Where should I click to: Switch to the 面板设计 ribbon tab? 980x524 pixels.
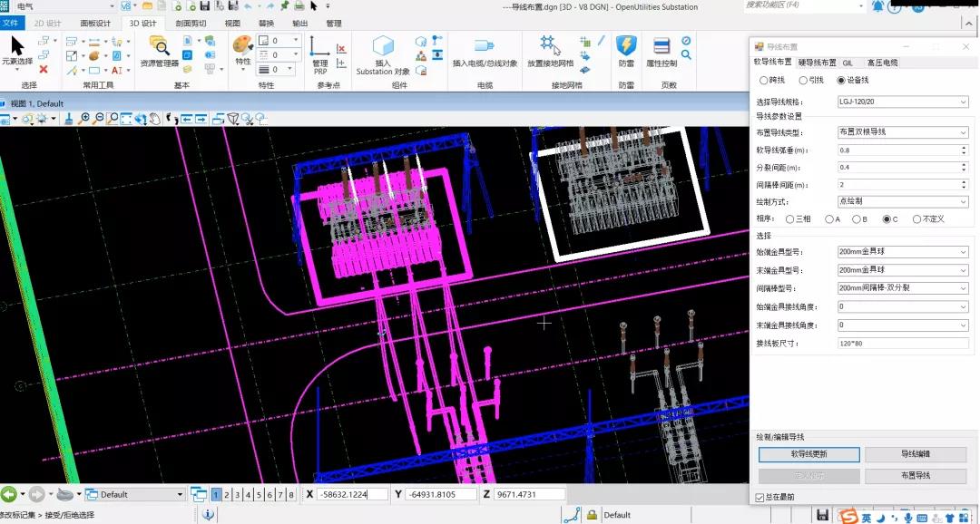pos(95,23)
